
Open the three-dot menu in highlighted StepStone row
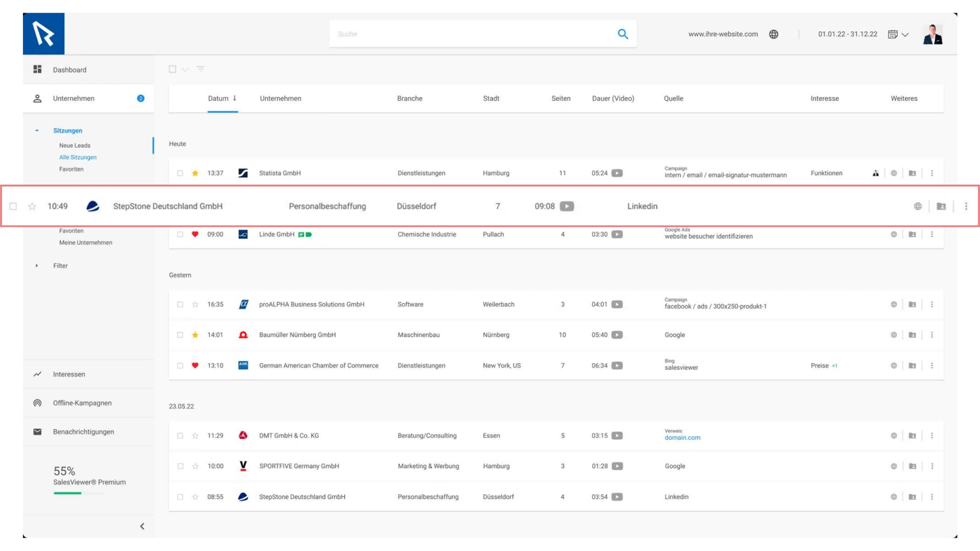pos(966,206)
